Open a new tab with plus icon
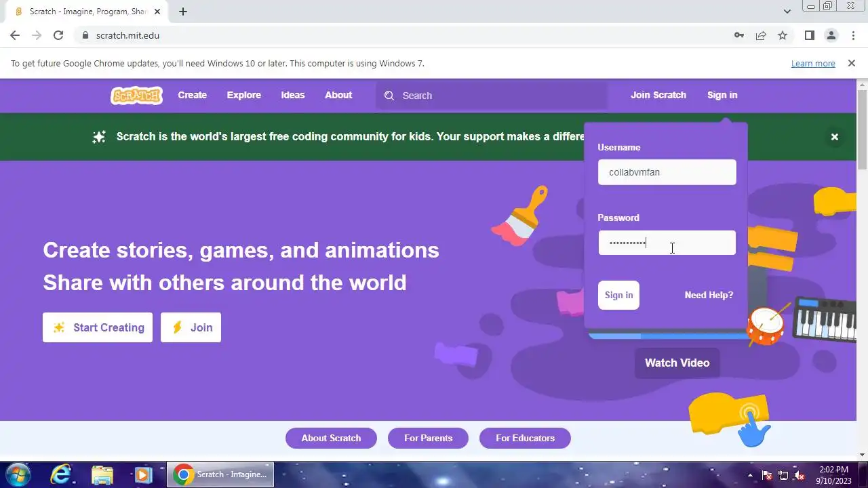This screenshot has width=868, height=488. coord(183,12)
